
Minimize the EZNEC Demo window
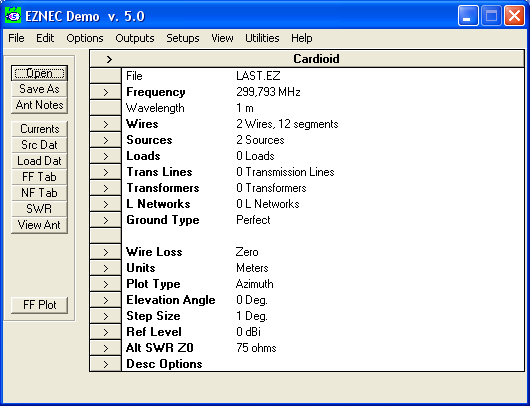468,16
